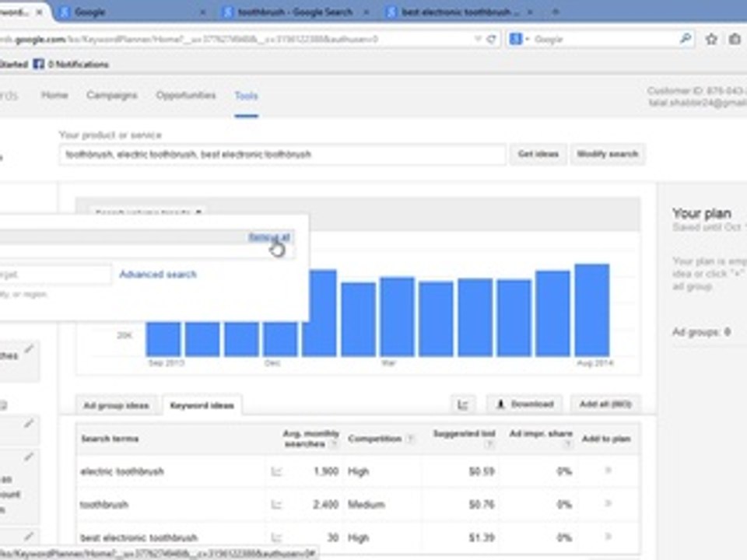The image size is (747, 560).
Task: Open the clipboard icon beside the bookmark star
Action: click(735, 39)
